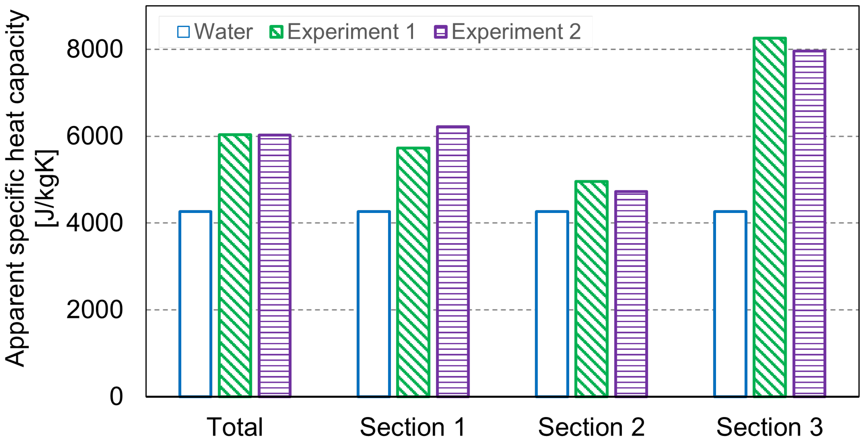
Task: Click the tallest green bar in Section 3
Action: click(770, 217)
